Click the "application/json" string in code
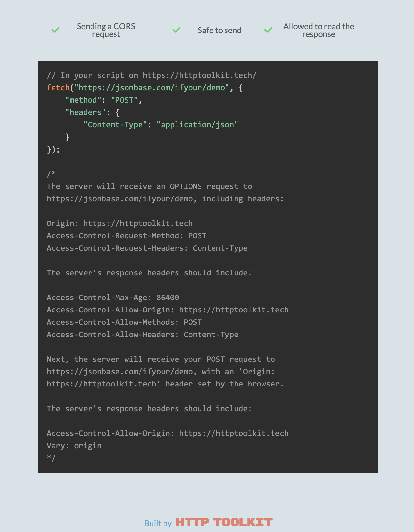The height and width of the screenshot is (532, 414). pyautogui.click(x=197, y=125)
